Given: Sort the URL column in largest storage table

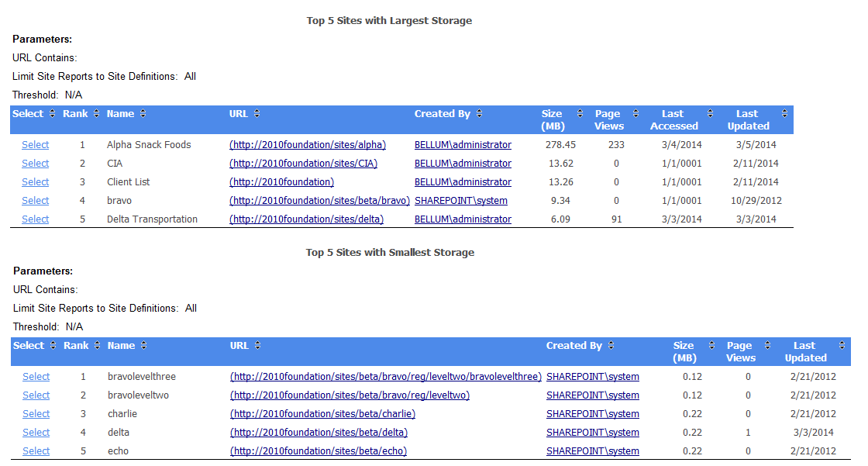Looking at the screenshot, I should point(256,113).
